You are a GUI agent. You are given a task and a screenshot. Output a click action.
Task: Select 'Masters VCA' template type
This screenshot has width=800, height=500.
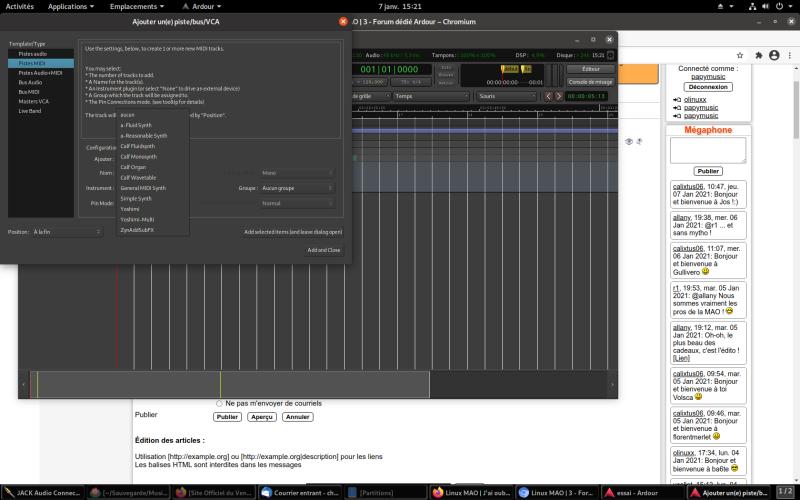coord(41,102)
